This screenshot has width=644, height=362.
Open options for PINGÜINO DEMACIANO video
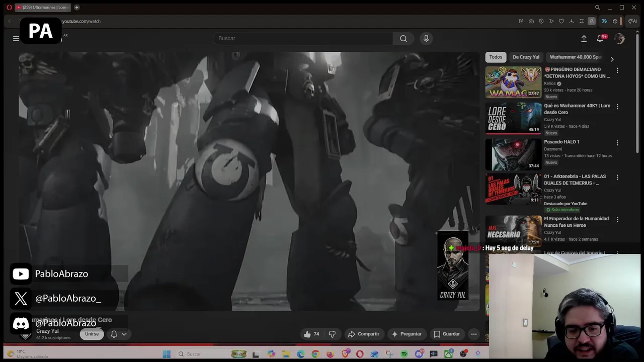(x=617, y=70)
